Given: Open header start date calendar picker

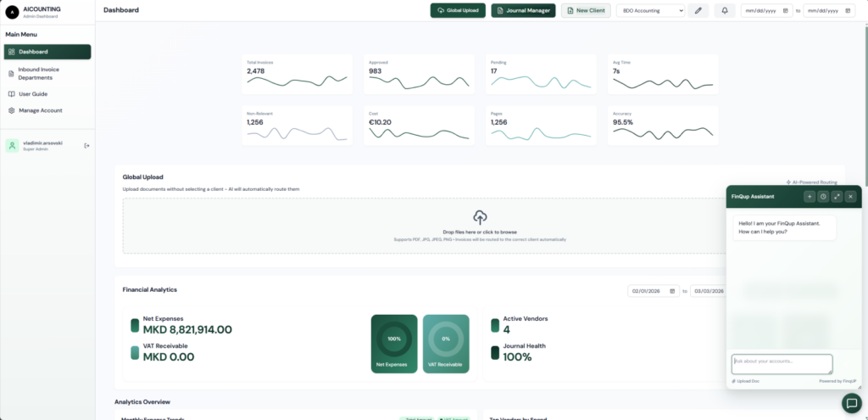Looking at the screenshot, I should pos(785,10).
